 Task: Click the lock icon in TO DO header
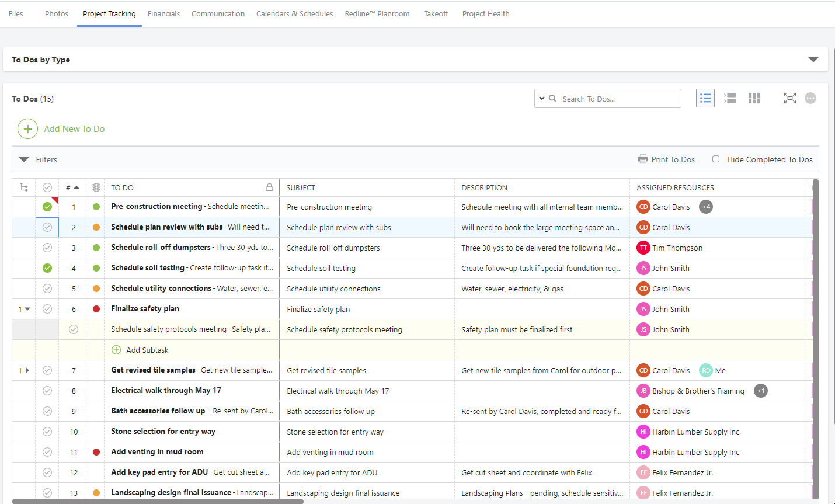tap(269, 187)
